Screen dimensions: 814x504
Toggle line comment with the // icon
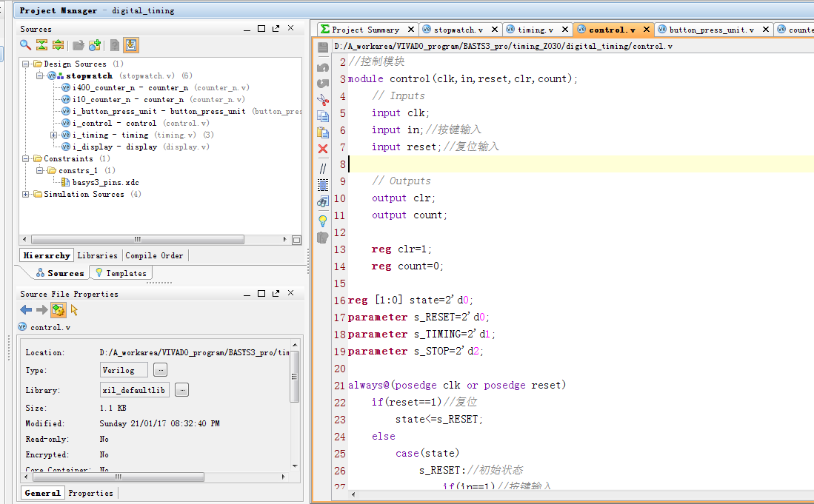[x=323, y=168]
